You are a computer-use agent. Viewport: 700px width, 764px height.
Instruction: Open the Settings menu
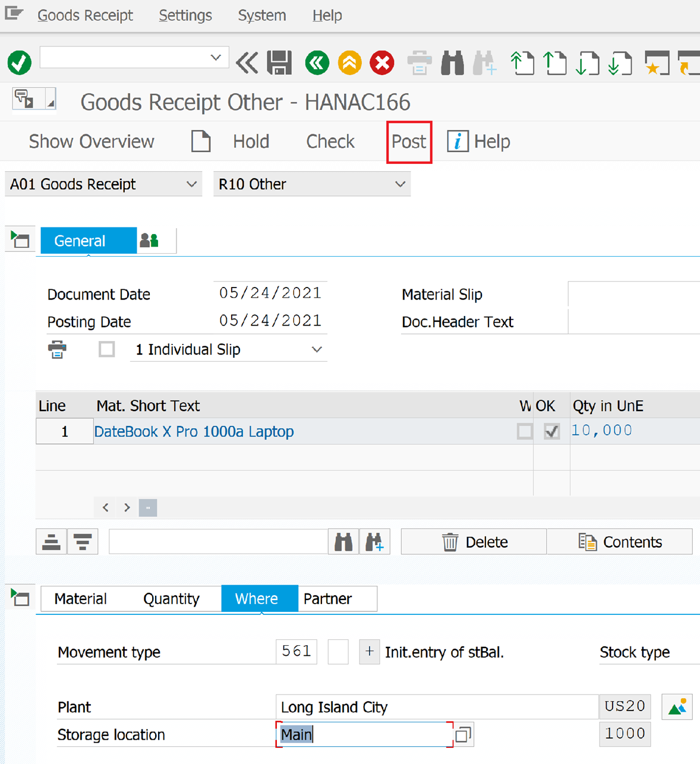click(185, 15)
